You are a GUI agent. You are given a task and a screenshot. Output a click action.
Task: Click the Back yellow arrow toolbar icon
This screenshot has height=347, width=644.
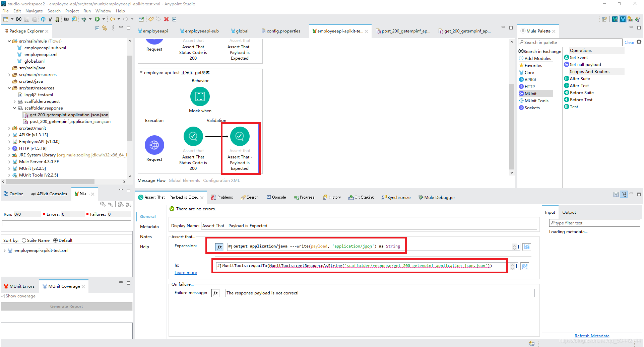[x=112, y=19]
